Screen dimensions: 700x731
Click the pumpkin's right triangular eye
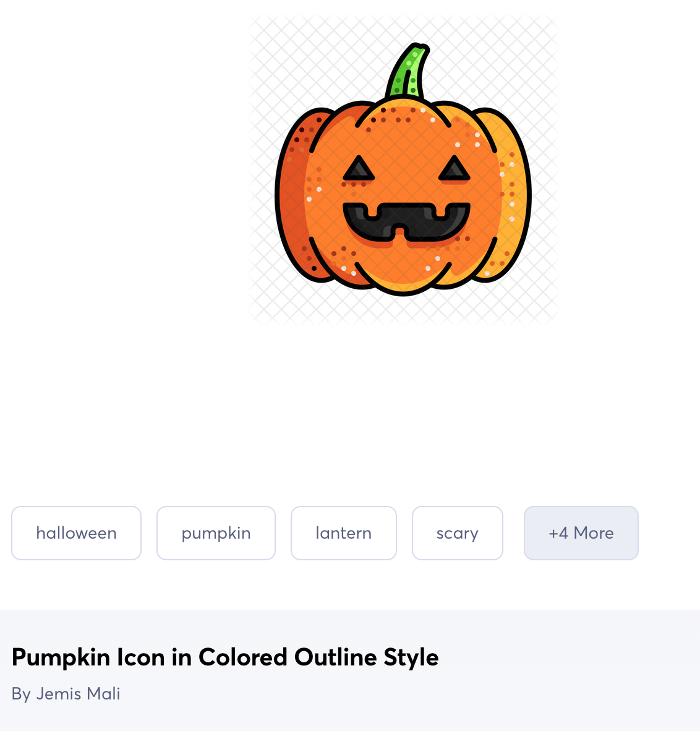pos(455,169)
